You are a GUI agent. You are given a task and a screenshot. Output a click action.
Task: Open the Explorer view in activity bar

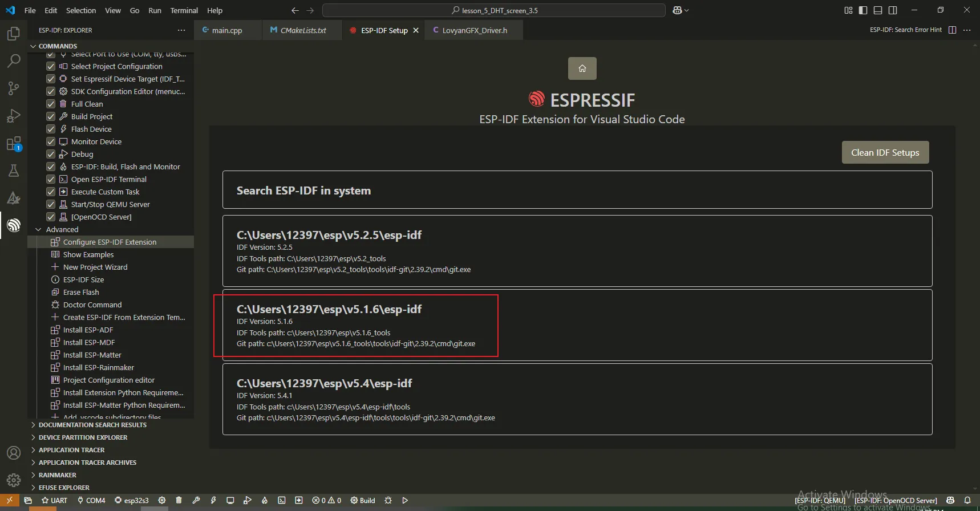(14, 34)
